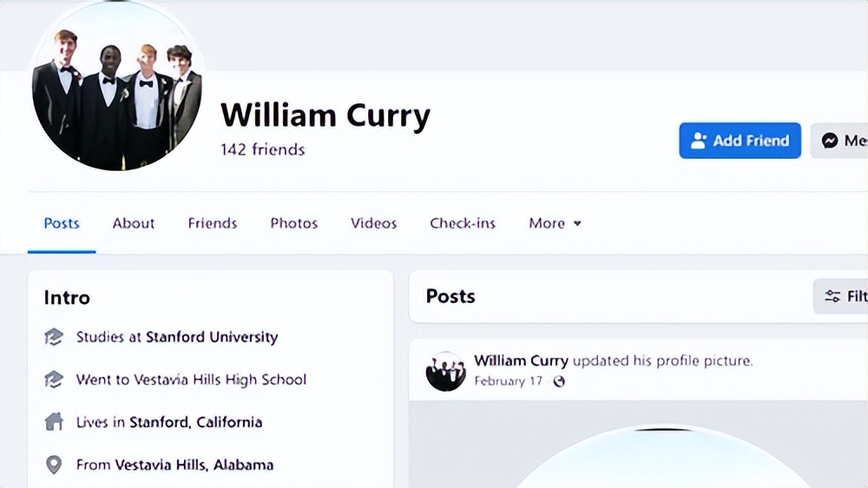The image size is (868, 488).
Task: Click the Stanford, California link
Action: point(196,422)
